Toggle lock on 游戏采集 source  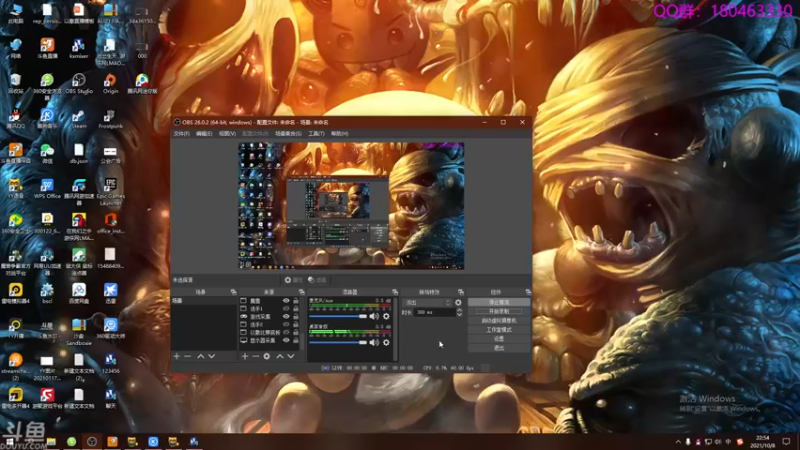[295, 316]
